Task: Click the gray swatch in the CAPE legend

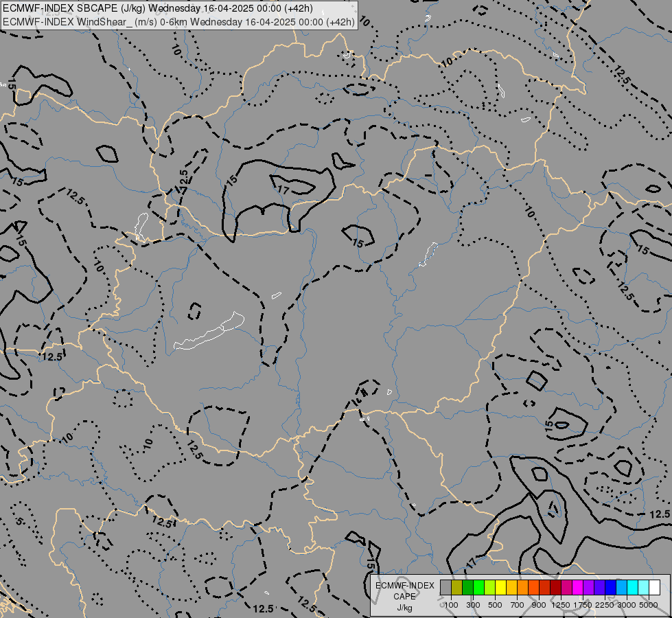Action: click(445, 587)
